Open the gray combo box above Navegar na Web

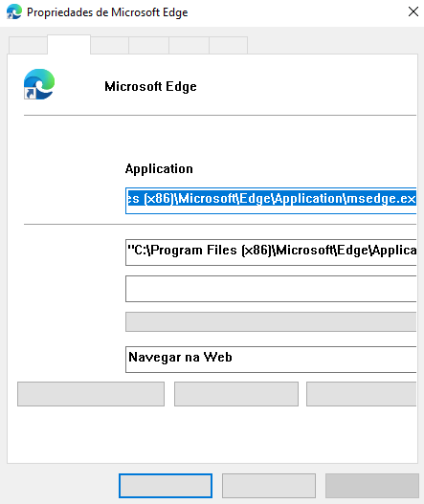pyautogui.click(x=271, y=321)
